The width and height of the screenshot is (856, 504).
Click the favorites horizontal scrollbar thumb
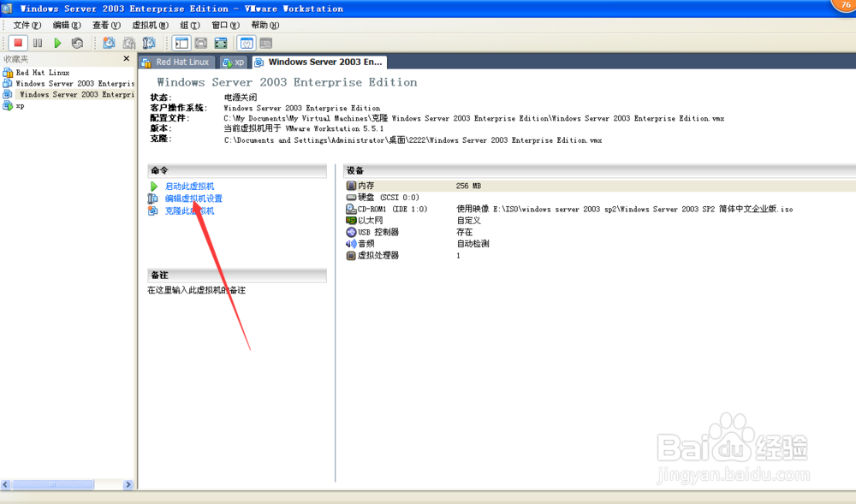(52, 484)
